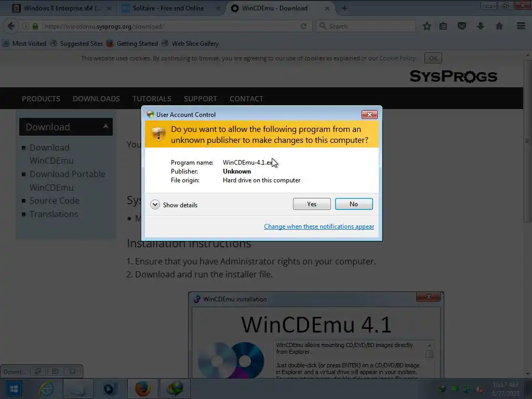Reload the page with the refresh icon
532x399 pixels.
pos(303,26)
